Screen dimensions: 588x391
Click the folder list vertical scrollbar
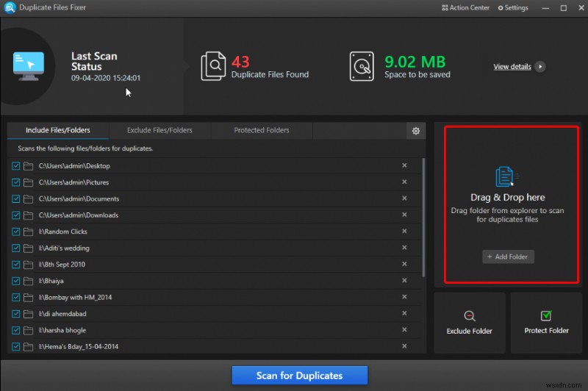pos(424,218)
